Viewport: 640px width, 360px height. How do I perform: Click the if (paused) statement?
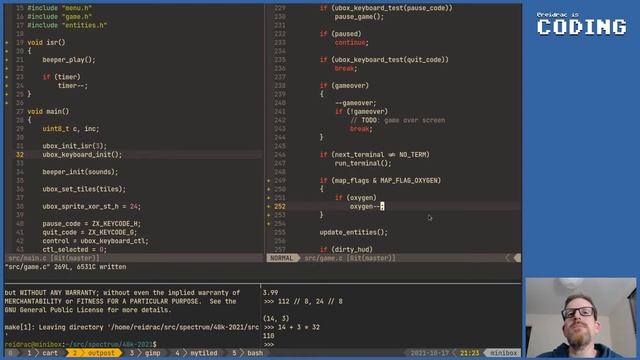click(x=340, y=34)
